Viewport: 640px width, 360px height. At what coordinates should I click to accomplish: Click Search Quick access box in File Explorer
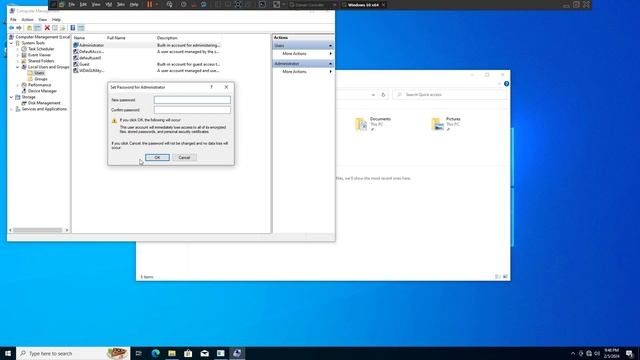pyautogui.click(x=449, y=95)
